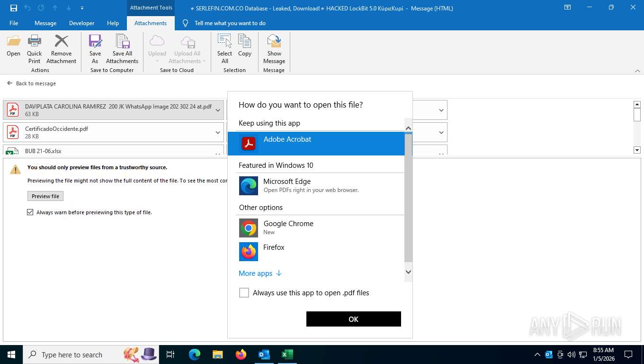This screenshot has height=364, width=644.
Task: Open the Windows Start menu
Action: pyautogui.click(x=11, y=355)
